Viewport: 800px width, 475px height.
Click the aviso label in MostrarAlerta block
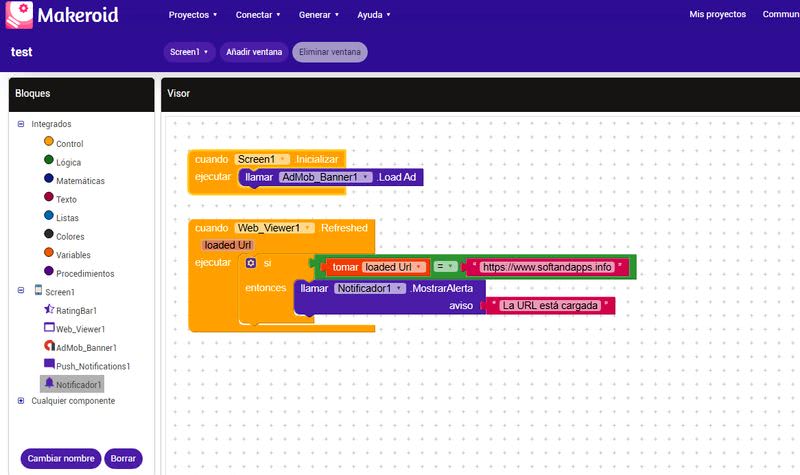click(x=461, y=306)
